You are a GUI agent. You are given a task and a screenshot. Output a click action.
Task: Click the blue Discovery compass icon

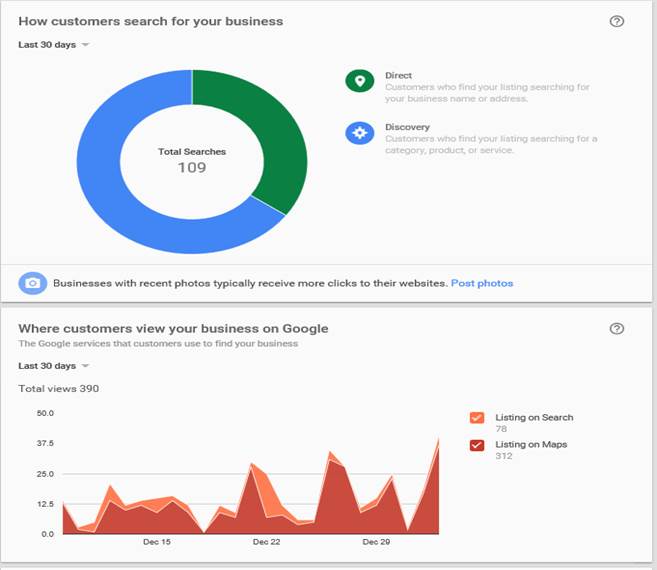[x=360, y=133]
